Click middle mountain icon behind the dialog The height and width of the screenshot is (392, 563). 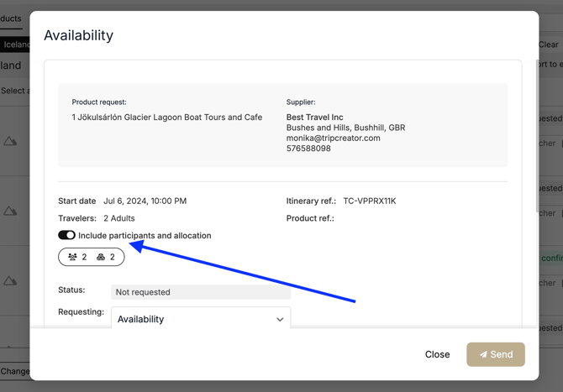click(x=10, y=211)
